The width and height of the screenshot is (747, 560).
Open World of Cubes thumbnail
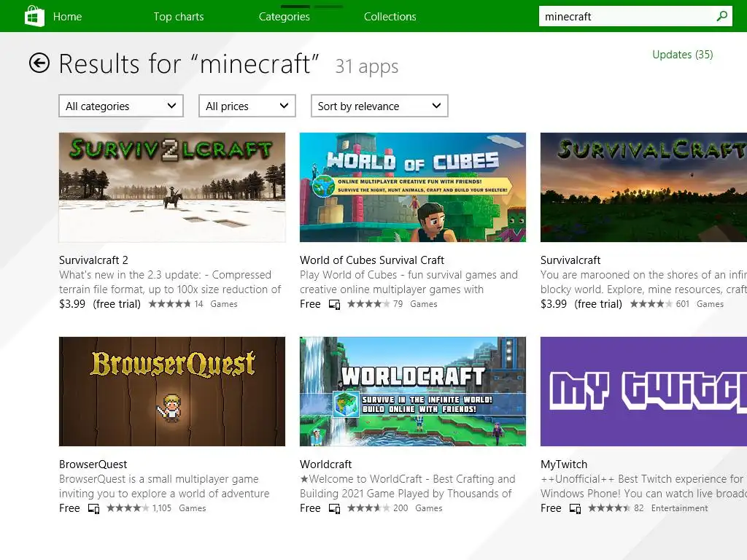click(413, 187)
